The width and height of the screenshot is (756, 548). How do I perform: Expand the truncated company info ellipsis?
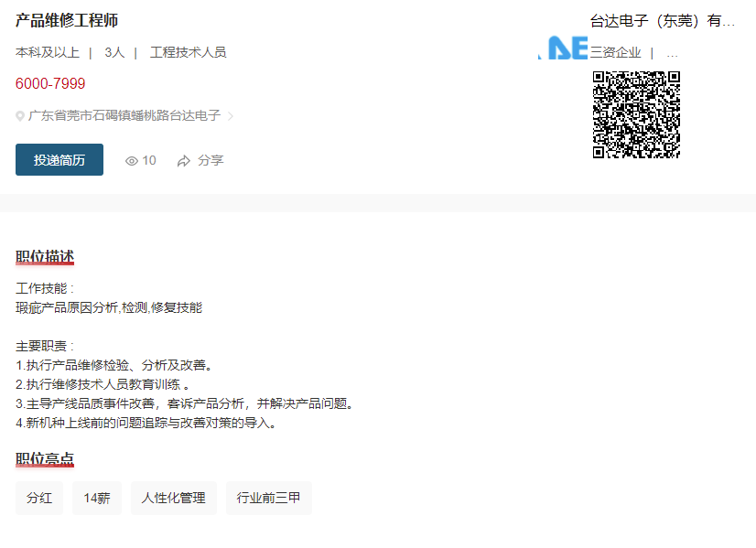click(x=672, y=53)
